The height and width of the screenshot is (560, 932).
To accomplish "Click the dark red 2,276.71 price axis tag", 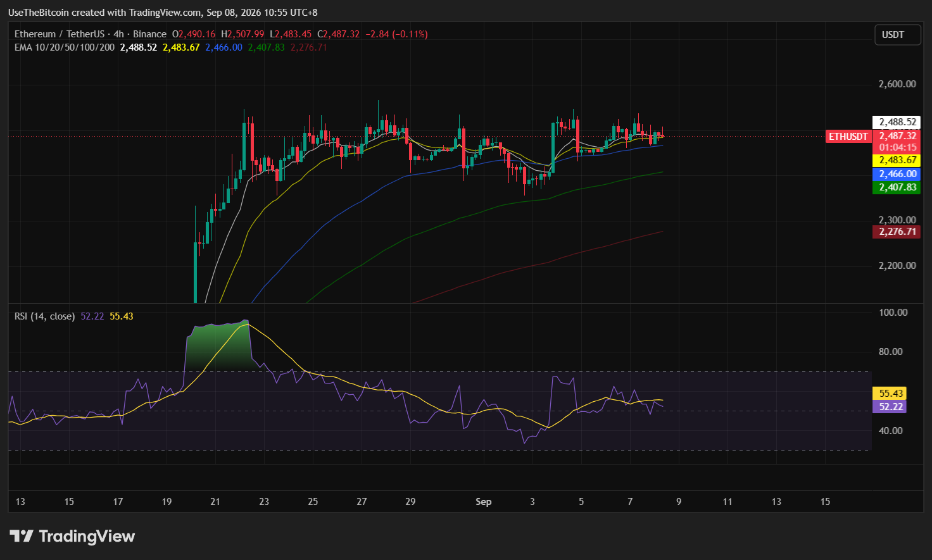I will pos(897,232).
